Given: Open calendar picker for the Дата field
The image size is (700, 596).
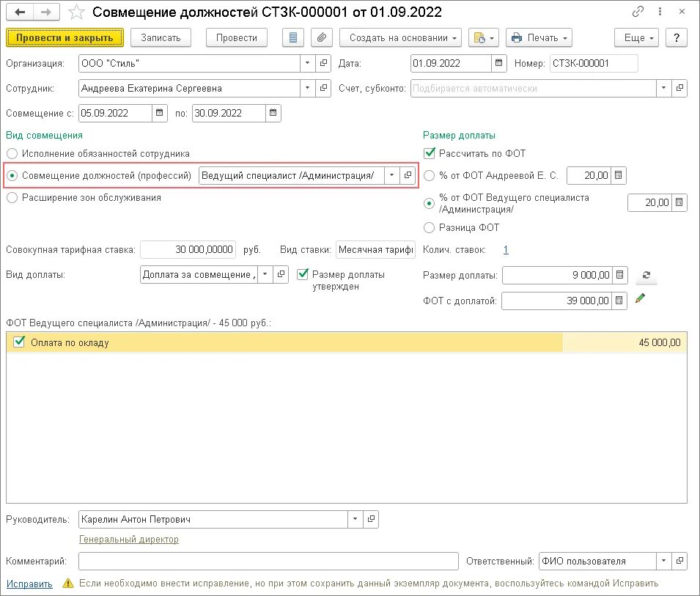Looking at the screenshot, I should coord(498,63).
